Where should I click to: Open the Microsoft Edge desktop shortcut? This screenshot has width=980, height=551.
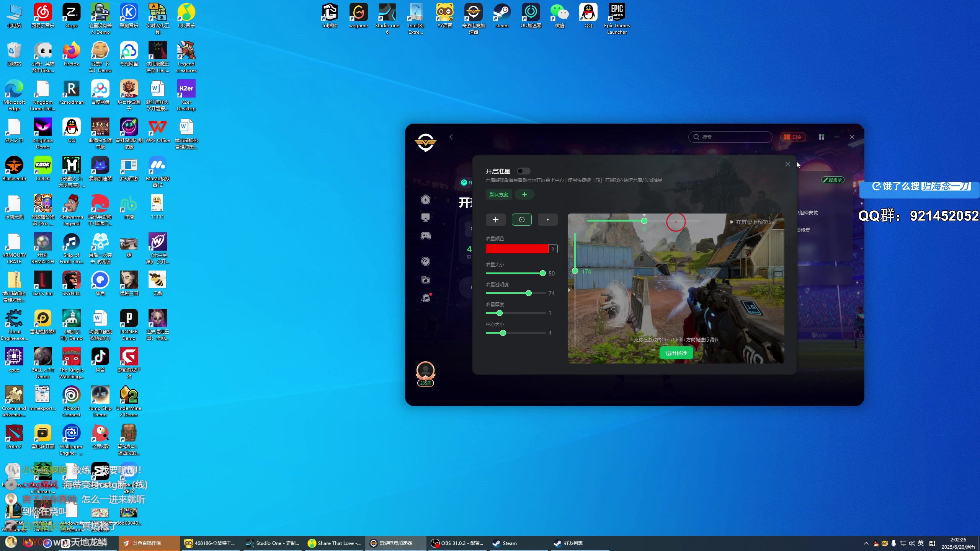14,96
